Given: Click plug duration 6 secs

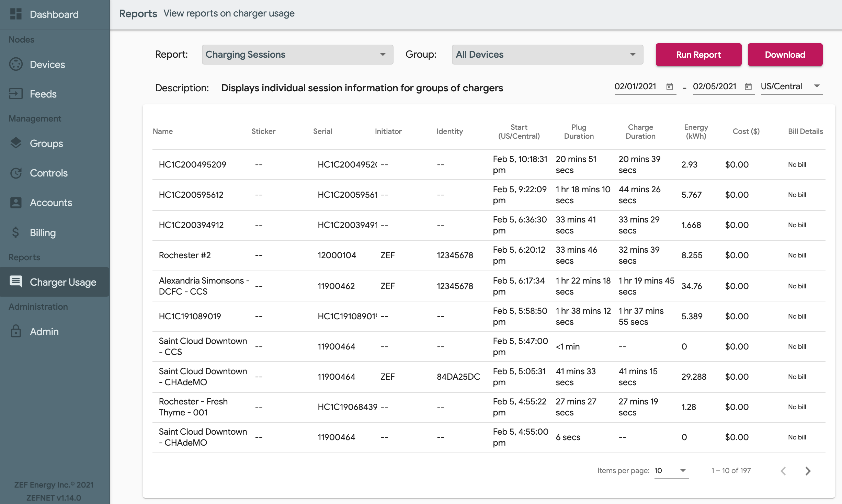Looking at the screenshot, I should 568,437.
